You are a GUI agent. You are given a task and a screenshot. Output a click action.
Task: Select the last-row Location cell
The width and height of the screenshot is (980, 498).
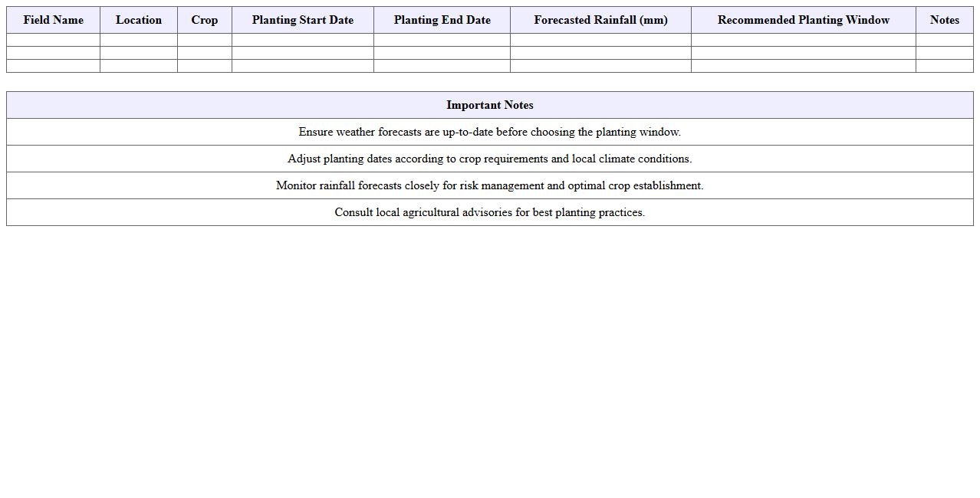[x=139, y=66]
